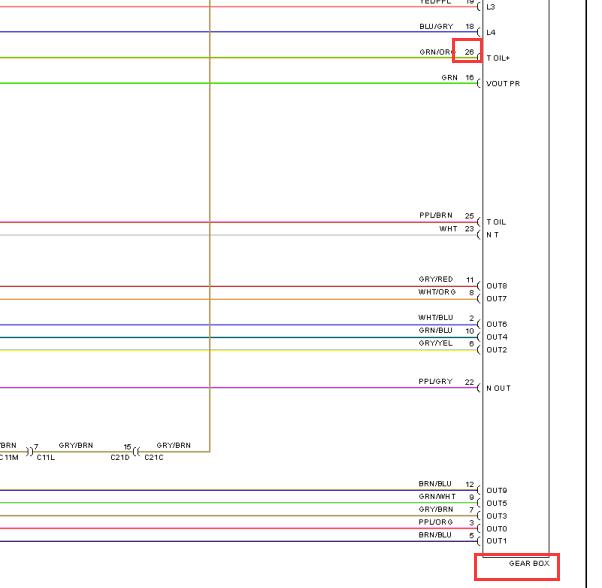Screen dimensions: 602x588
Task: Select the VOUT PR terminal label
Action: coord(503,84)
